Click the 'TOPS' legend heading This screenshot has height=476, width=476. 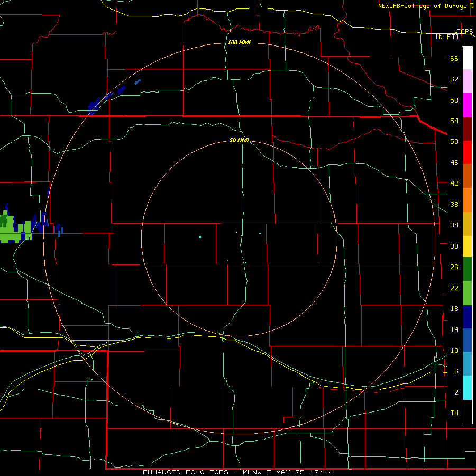(x=465, y=31)
